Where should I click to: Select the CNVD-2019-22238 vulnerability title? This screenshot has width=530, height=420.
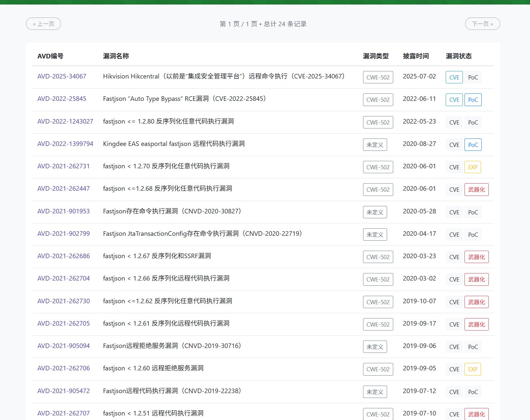(172, 391)
